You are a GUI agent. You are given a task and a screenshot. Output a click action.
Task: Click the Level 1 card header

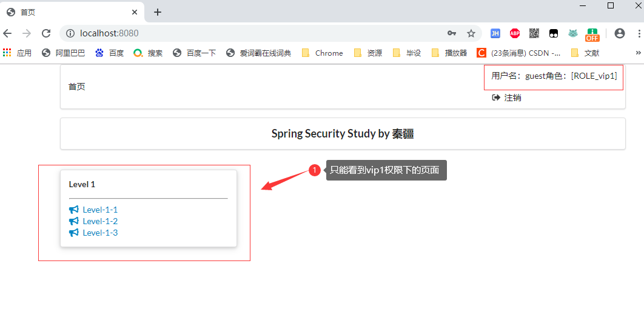tap(82, 184)
